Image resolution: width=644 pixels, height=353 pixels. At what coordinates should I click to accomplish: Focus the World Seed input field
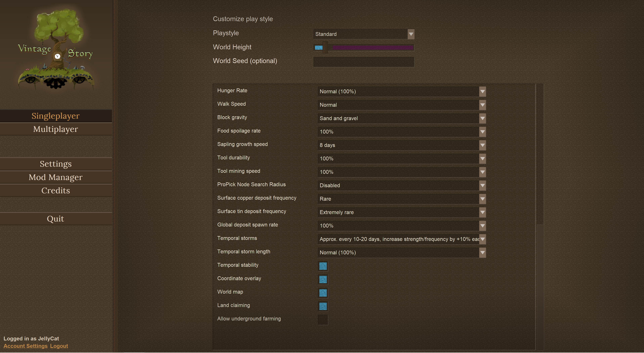pyautogui.click(x=364, y=62)
